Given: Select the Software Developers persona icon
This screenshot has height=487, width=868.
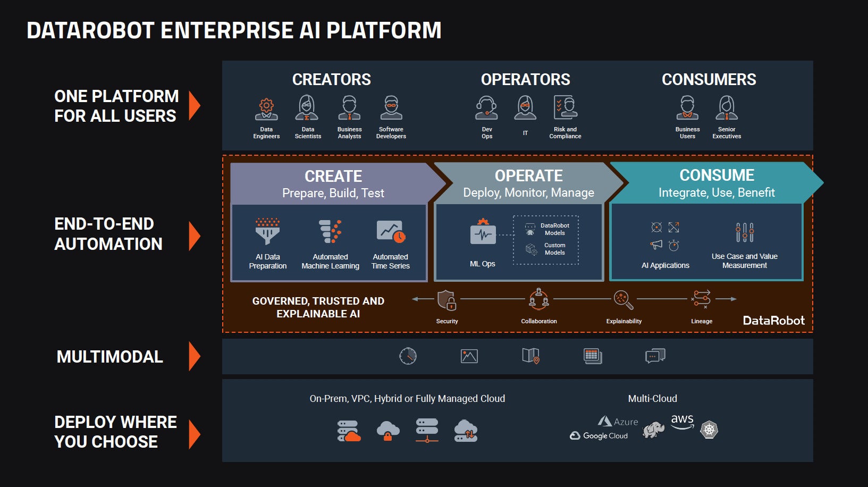Looking at the screenshot, I should click(391, 108).
